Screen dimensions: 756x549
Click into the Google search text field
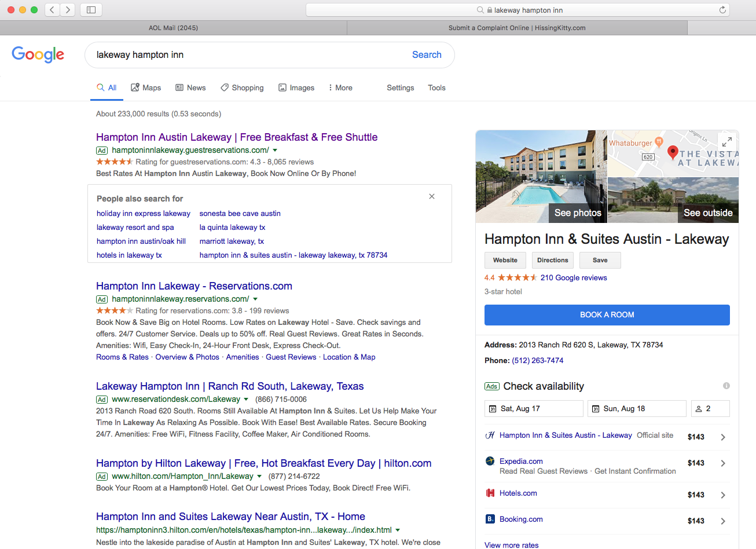(249, 55)
